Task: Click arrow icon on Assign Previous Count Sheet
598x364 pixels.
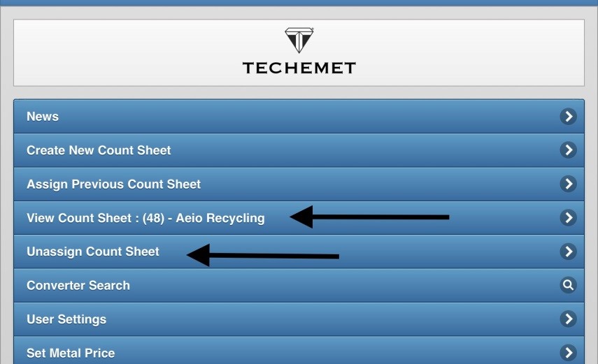Action: coord(569,184)
